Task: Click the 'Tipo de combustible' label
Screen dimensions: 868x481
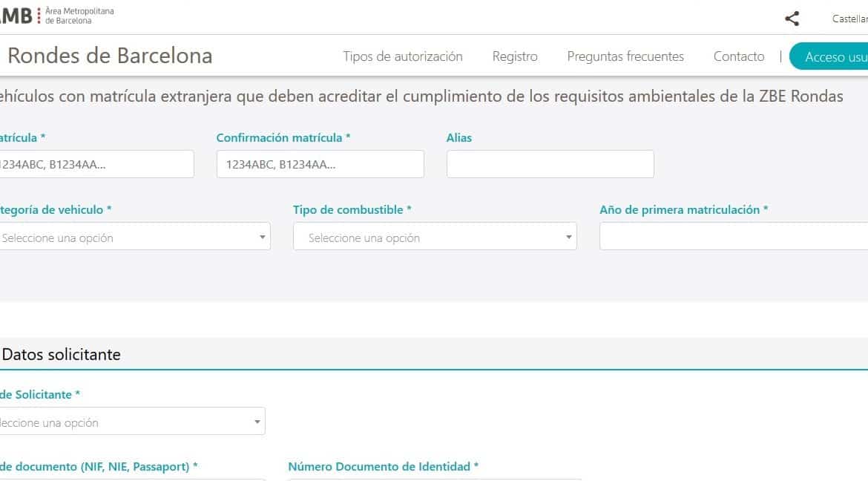Action: pyautogui.click(x=352, y=209)
